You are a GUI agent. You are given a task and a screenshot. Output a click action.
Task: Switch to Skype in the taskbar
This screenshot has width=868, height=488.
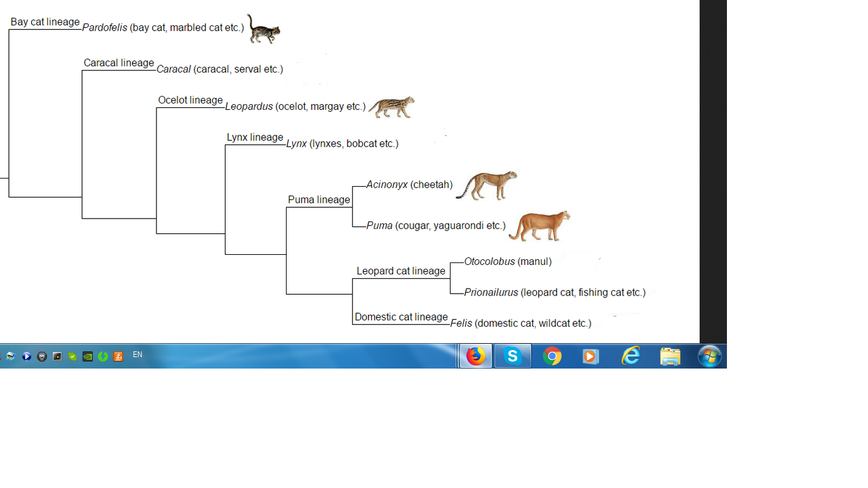[513, 356]
